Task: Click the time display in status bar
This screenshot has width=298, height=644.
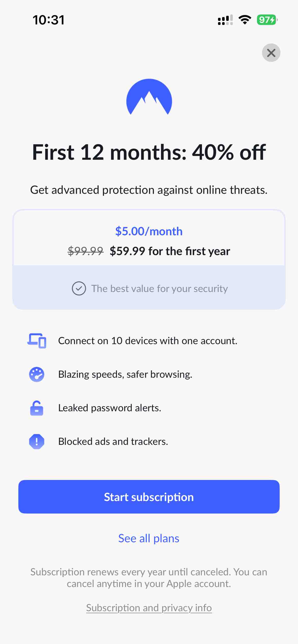Action: (48, 20)
